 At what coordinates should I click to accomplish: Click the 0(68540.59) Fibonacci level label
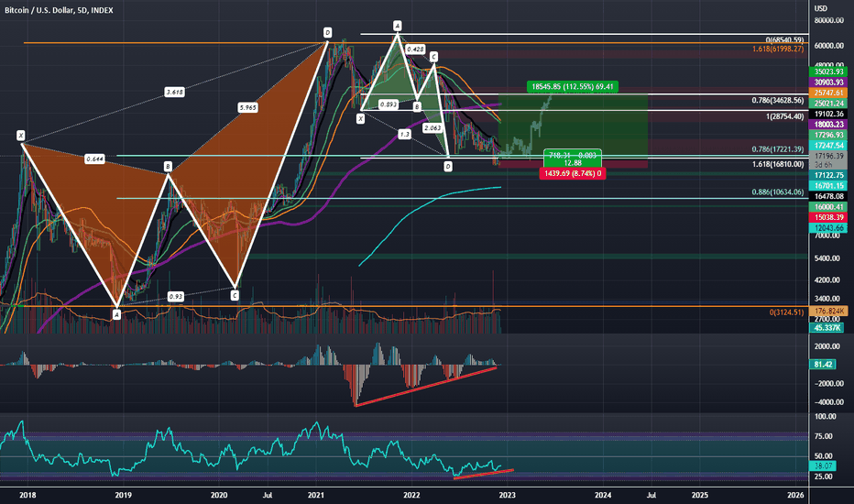click(x=784, y=40)
